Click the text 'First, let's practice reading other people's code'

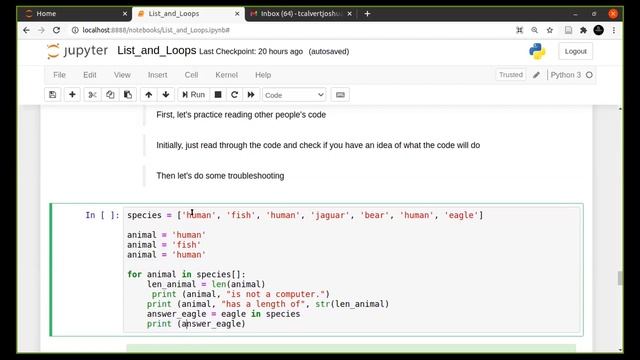point(241,115)
